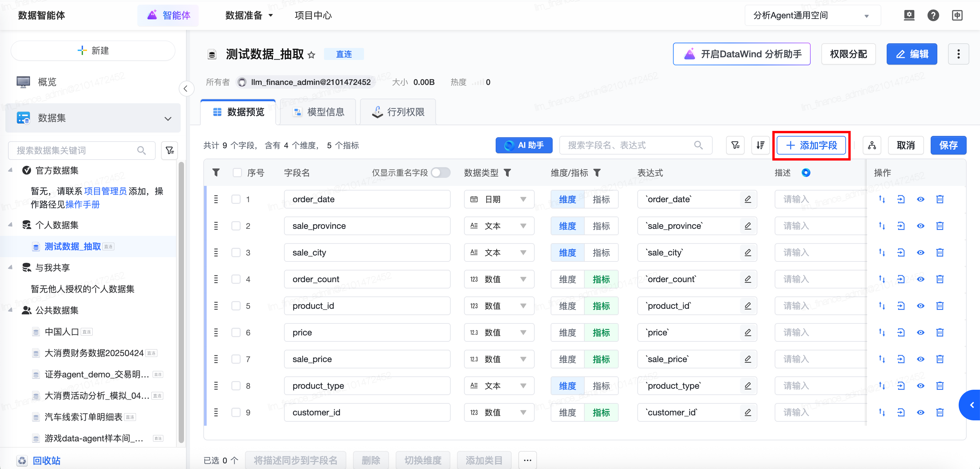980x469 pixels.
Task: Open the 数据准备 dropdown menu
Action: pyautogui.click(x=249, y=16)
